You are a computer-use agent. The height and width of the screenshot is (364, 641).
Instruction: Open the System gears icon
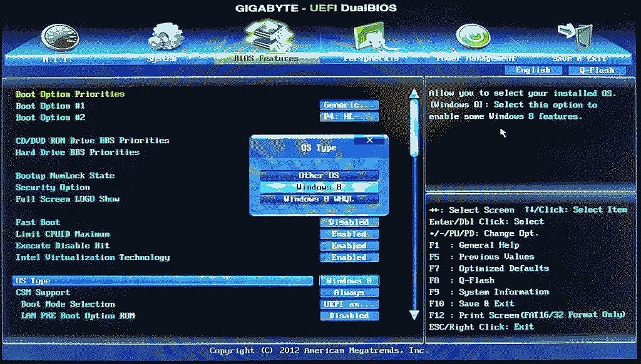click(x=165, y=36)
